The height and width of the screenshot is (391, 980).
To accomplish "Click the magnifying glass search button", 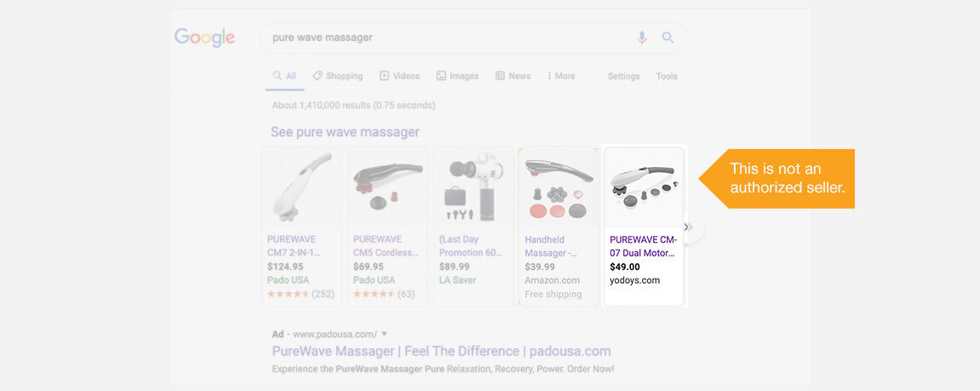I will tap(668, 37).
